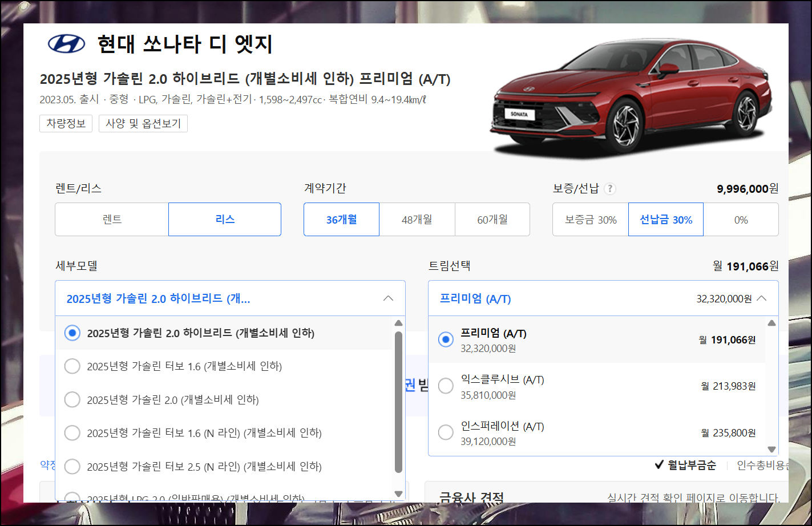Choose the 60개월 contract period
The height and width of the screenshot is (526, 812).
tap(492, 219)
